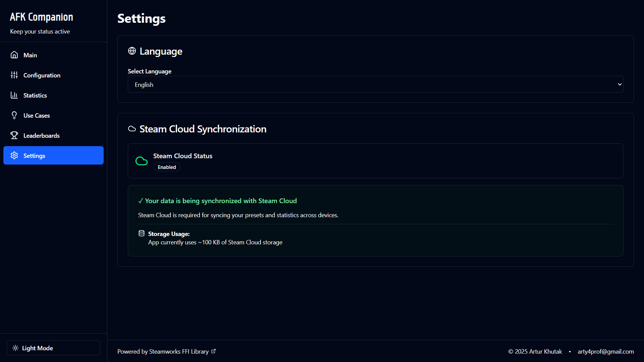The width and height of the screenshot is (644, 362).
Task: Click the AFK Companion title
Action: tap(41, 17)
